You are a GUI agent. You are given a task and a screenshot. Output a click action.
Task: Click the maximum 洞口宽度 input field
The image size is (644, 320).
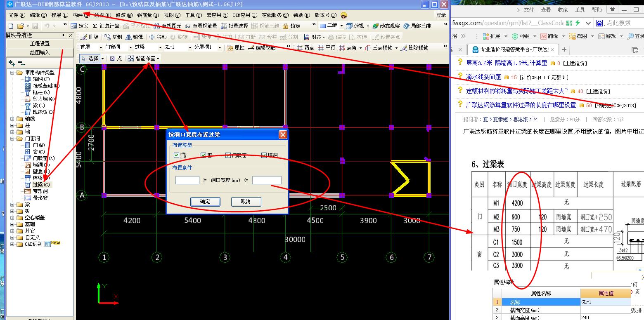coord(267,180)
